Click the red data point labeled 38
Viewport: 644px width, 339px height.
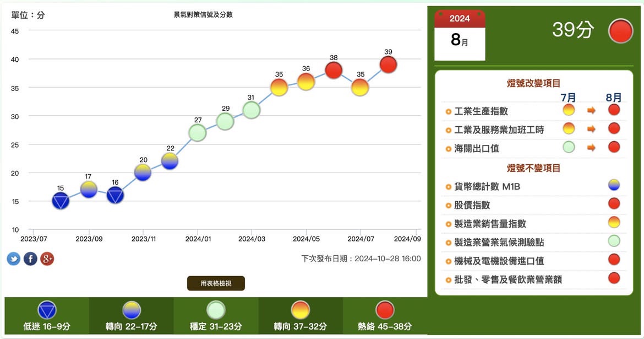click(334, 71)
